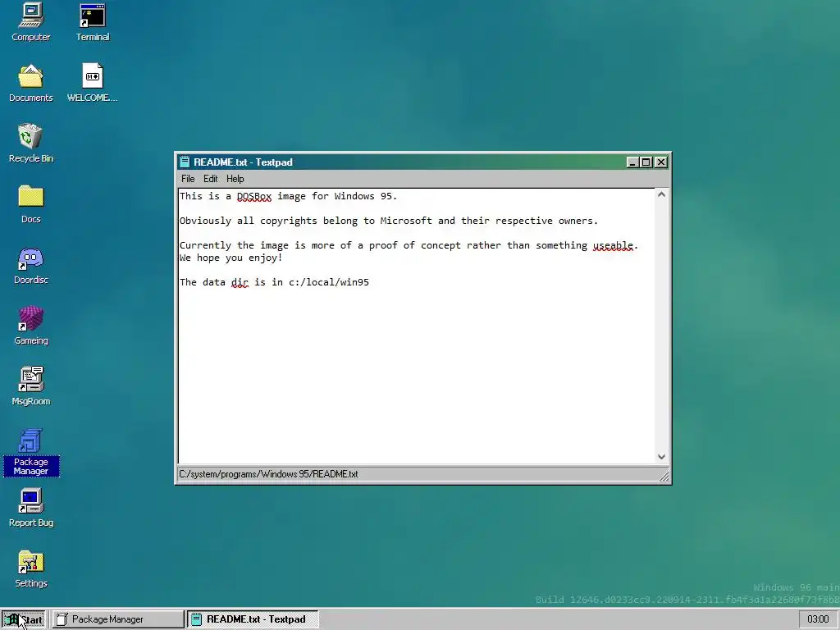Open the Edit menu in Textpad
Image resolution: width=840 pixels, height=630 pixels.
point(211,179)
